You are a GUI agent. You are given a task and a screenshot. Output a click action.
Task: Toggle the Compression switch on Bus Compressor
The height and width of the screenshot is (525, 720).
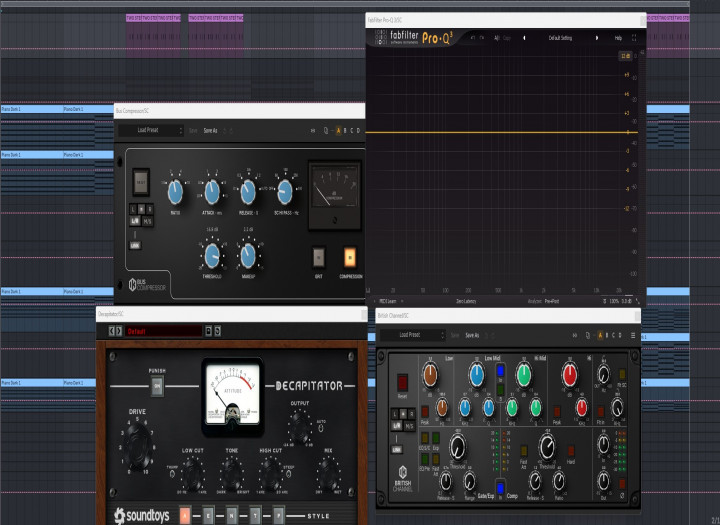pos(350,258)
